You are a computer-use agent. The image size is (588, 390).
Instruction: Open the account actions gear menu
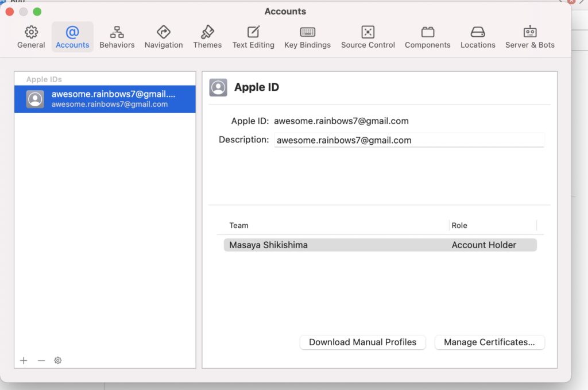(58, 360)
